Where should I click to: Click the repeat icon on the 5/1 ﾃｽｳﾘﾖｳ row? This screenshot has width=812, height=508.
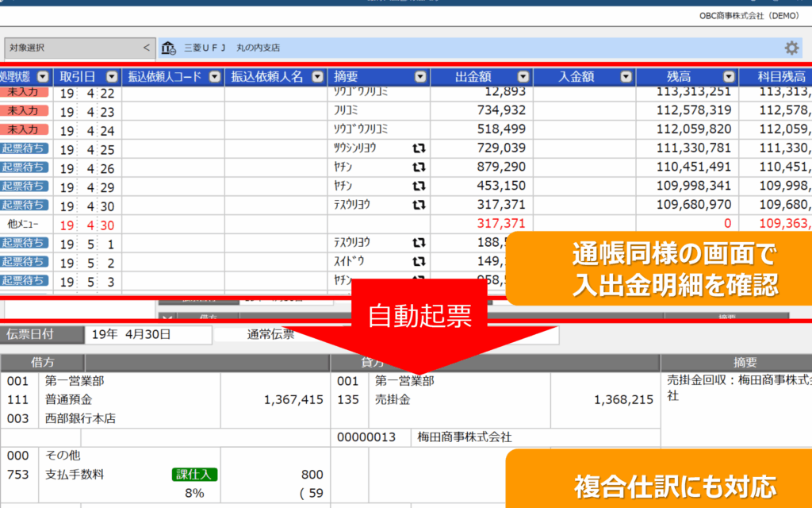(x=419, y=243)
